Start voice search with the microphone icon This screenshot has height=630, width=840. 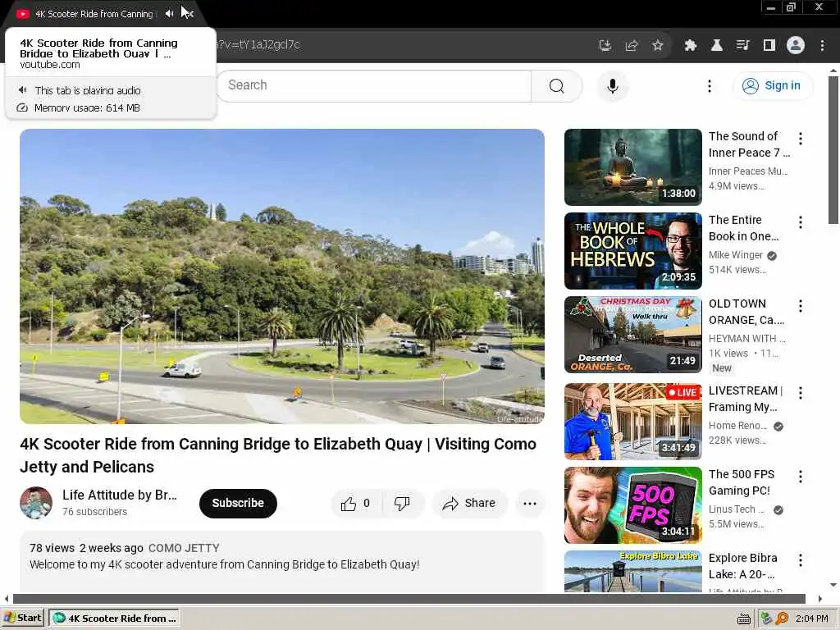tap(612, 85)
